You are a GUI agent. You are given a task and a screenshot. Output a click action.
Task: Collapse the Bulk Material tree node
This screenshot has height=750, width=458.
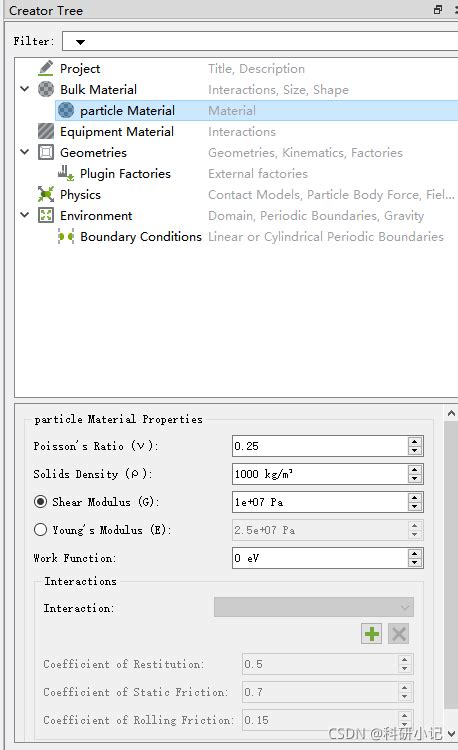pos(25,89)
